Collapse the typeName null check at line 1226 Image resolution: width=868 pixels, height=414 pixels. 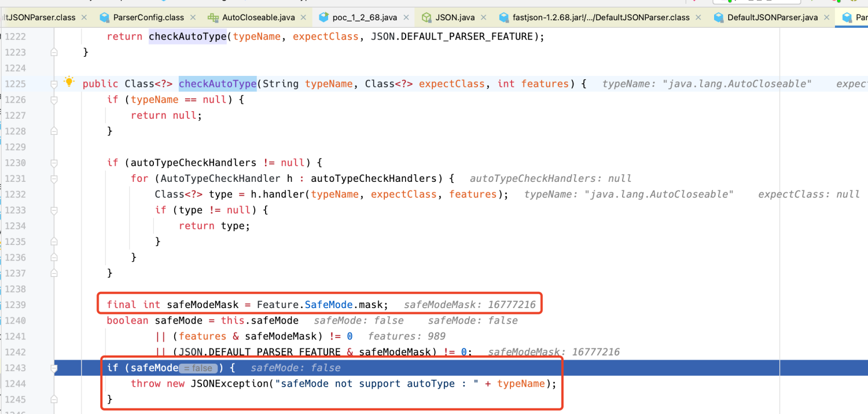point(54,100)
